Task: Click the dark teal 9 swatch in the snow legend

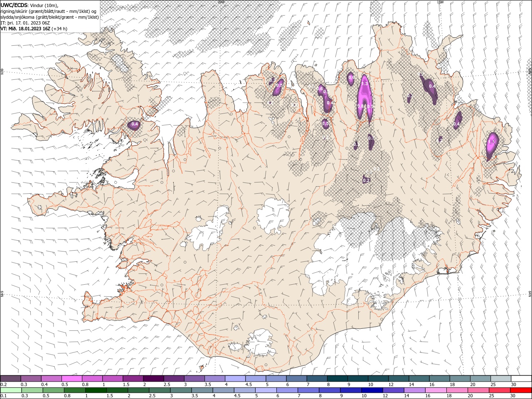Action: pyautogui.click(x=337, y=379)
